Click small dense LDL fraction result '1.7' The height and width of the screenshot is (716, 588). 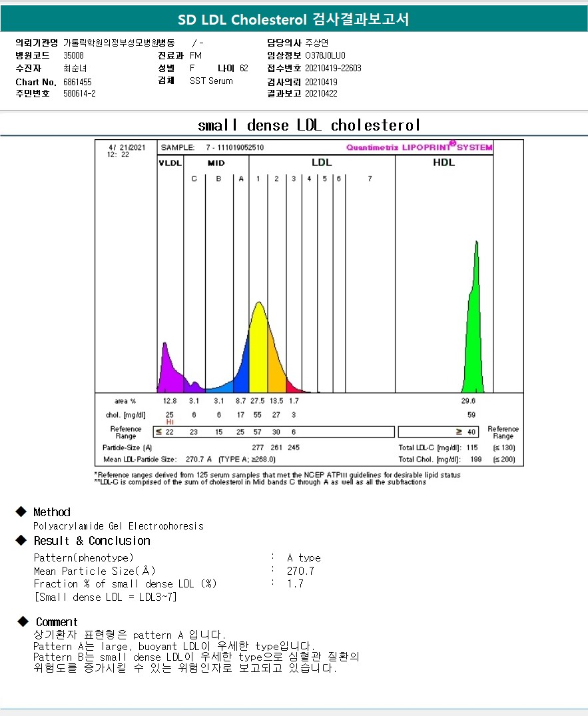pos(296,583)
